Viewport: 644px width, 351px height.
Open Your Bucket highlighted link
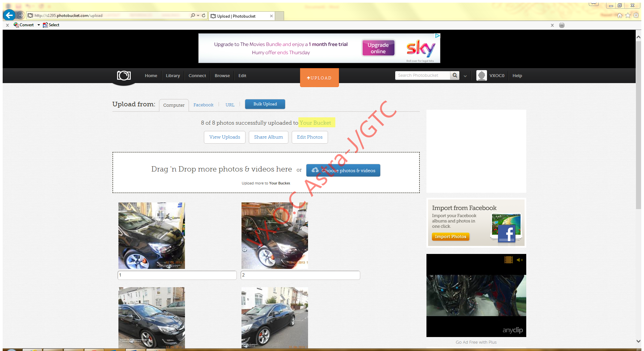pos(316,123)
